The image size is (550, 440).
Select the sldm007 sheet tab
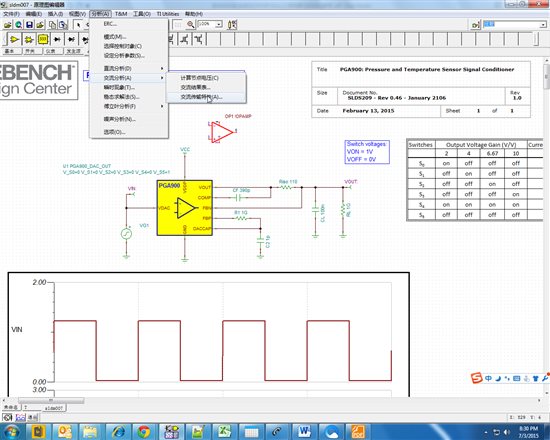[x=54, y=408]
